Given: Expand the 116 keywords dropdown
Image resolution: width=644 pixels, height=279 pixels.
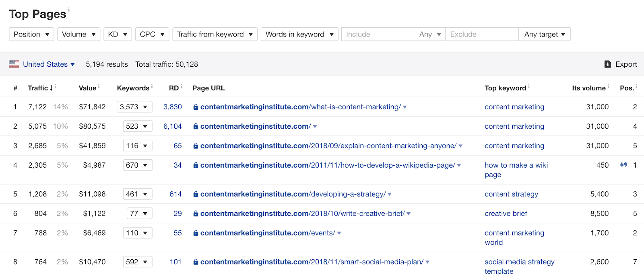Looking at the screenshot, I should pyautogui.click(x=138, y=146).
